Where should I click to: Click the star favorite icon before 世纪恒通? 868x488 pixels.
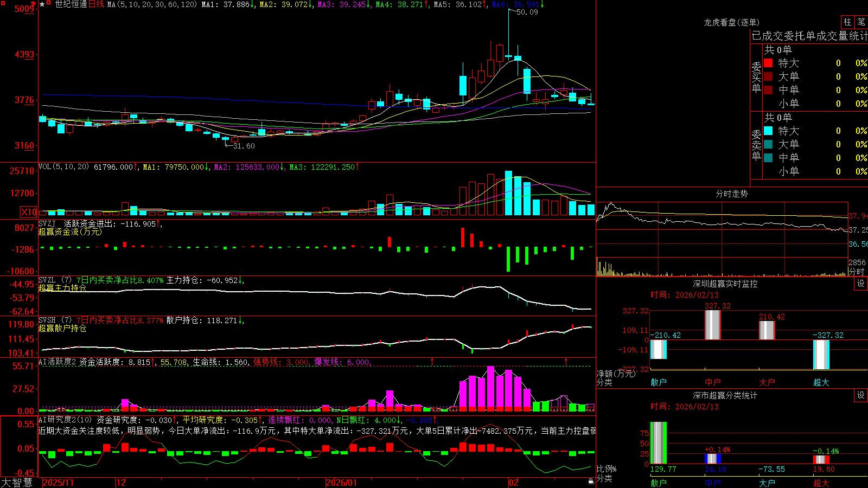click(x=42, y=4)
